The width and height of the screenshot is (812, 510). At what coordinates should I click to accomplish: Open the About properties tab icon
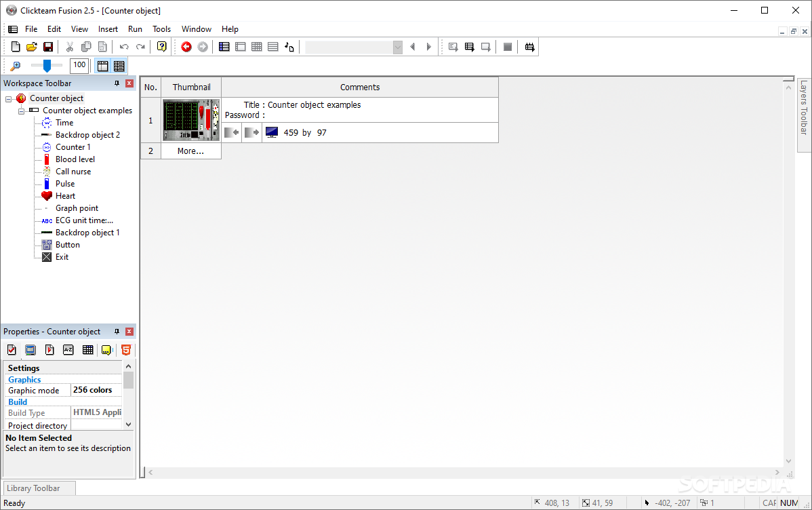coord(106,350)
